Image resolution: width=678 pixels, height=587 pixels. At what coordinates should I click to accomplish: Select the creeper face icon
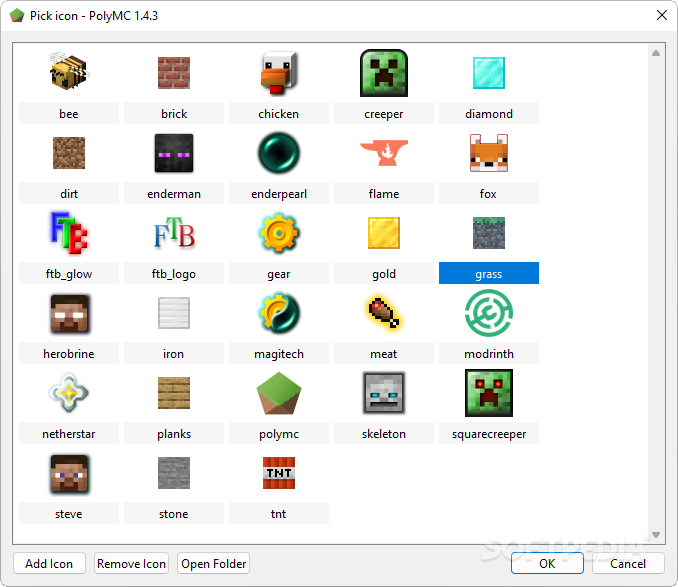(x=384, y=73)
